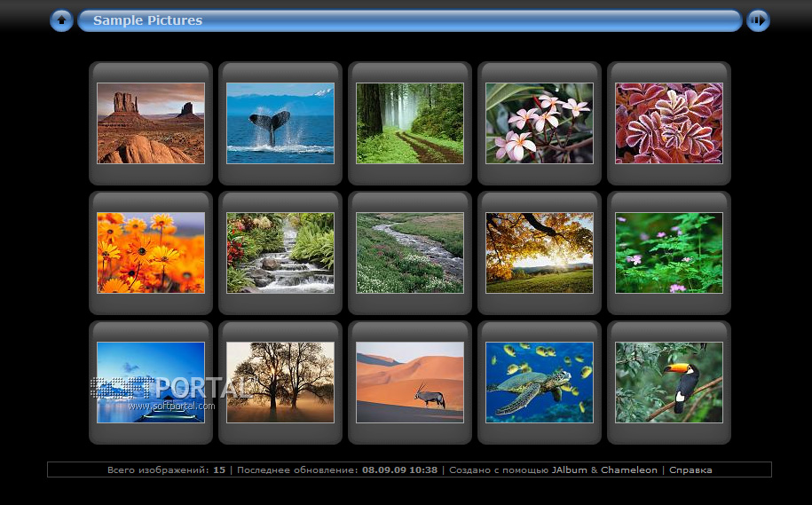812x505 pixels.
Task: Open the Monument Valley desert buttes thumbnail
Action: click(x=151, y=123)
